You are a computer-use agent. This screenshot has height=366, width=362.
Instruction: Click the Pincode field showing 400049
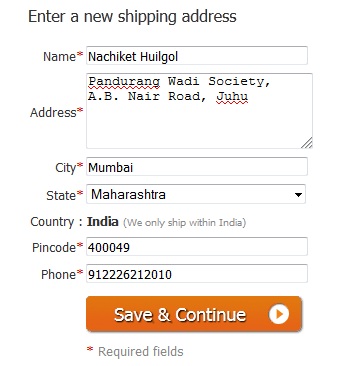click(197, 247)
